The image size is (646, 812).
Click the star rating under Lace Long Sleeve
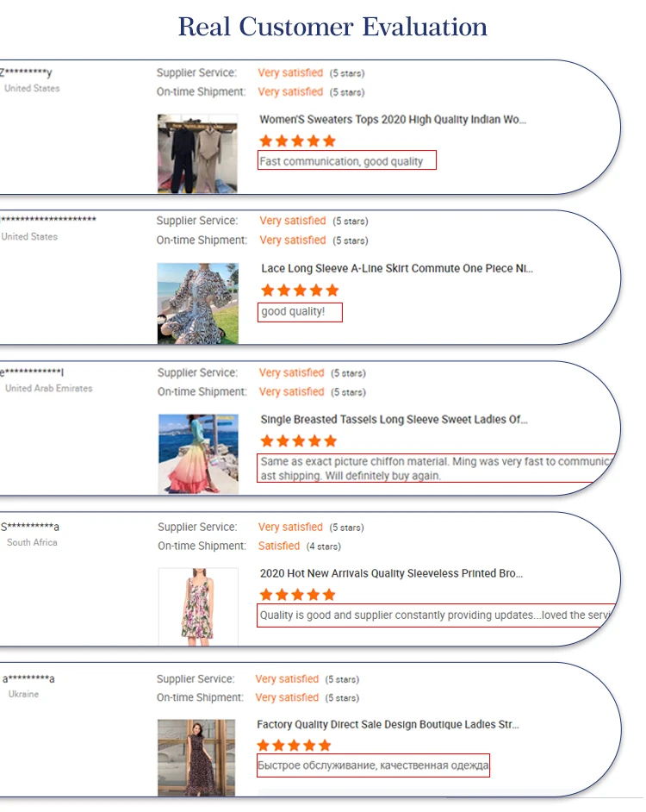coord(300,290)
